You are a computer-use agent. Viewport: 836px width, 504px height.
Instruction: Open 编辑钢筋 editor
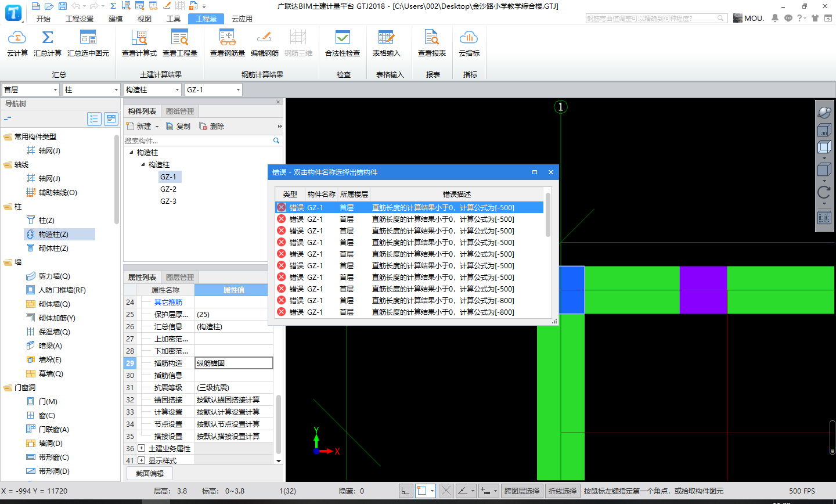265,44
